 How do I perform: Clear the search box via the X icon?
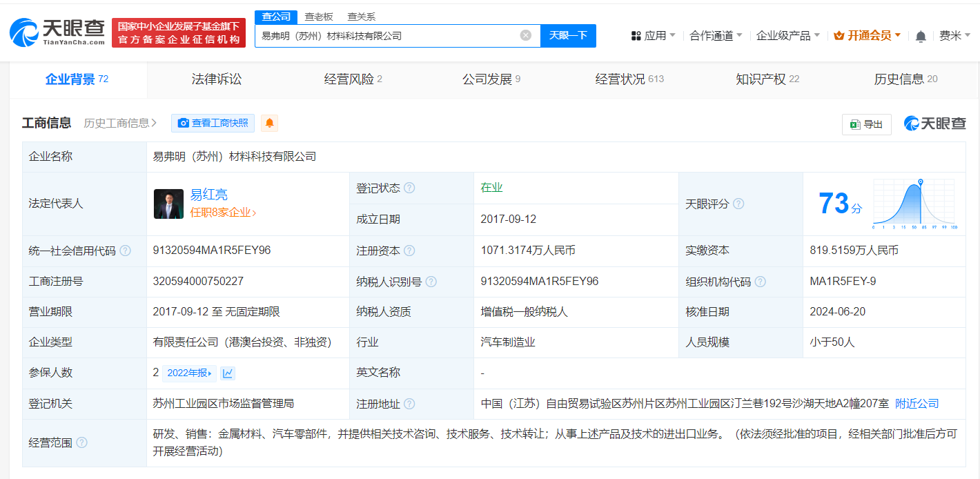tap(525, 35)
